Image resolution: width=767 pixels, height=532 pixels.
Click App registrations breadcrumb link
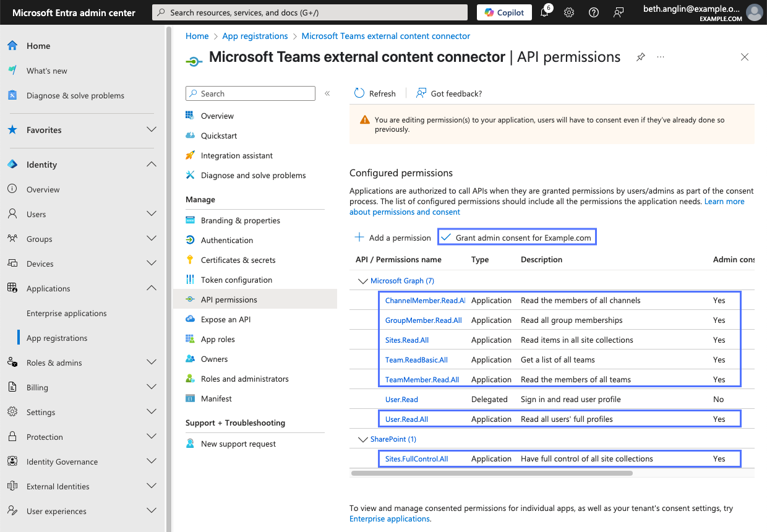[x=255, y=36]
